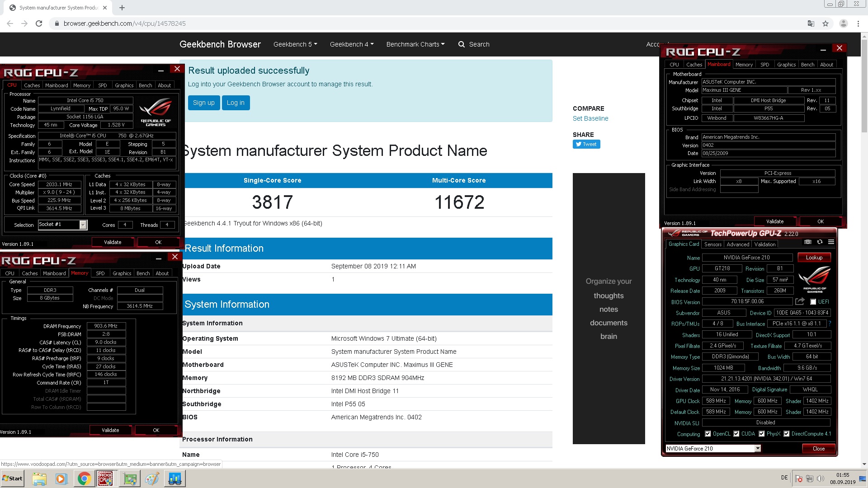Click the DE language indicator
The width and height of the screenshot is (868, 488).
click(784, 478)
